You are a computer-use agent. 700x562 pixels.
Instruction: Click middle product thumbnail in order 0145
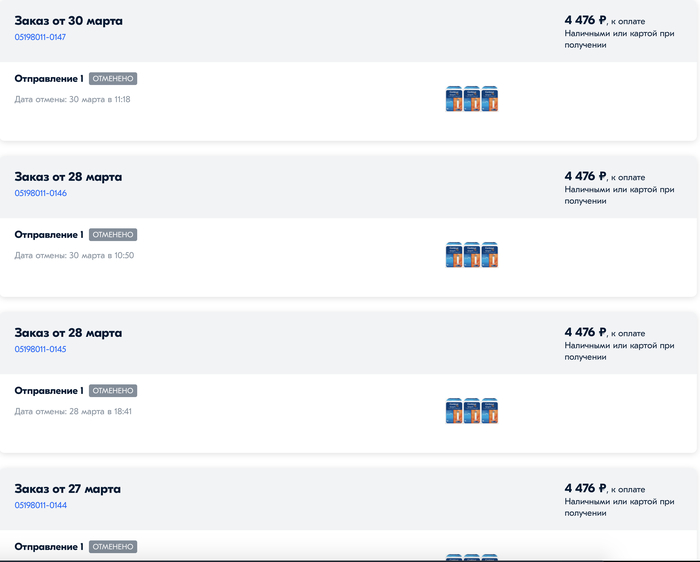click(472, 411)
